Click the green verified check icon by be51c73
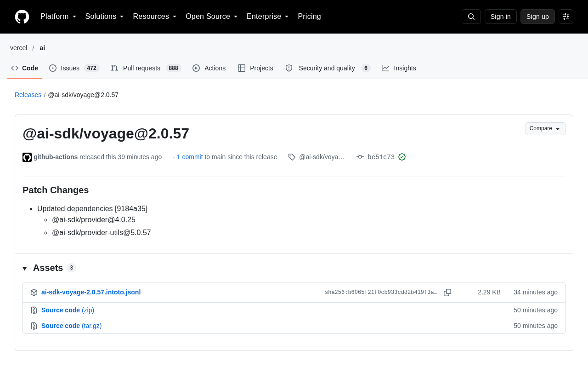 click(402, 157)
